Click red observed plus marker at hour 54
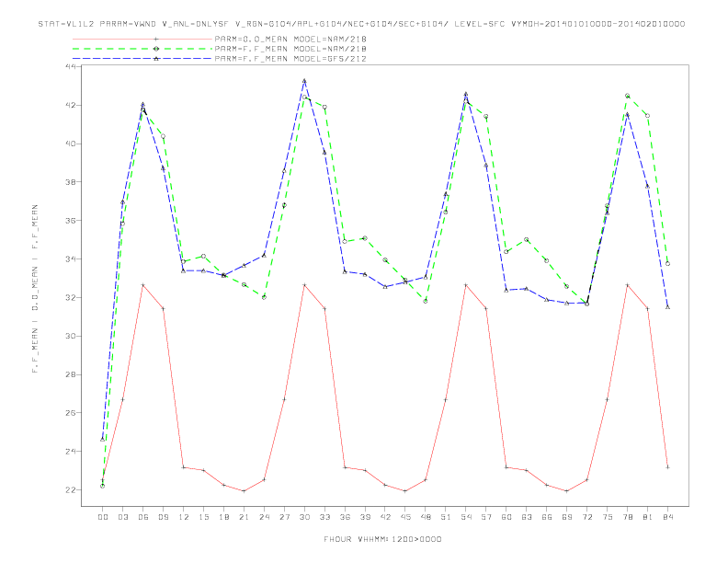 (466, 285)
